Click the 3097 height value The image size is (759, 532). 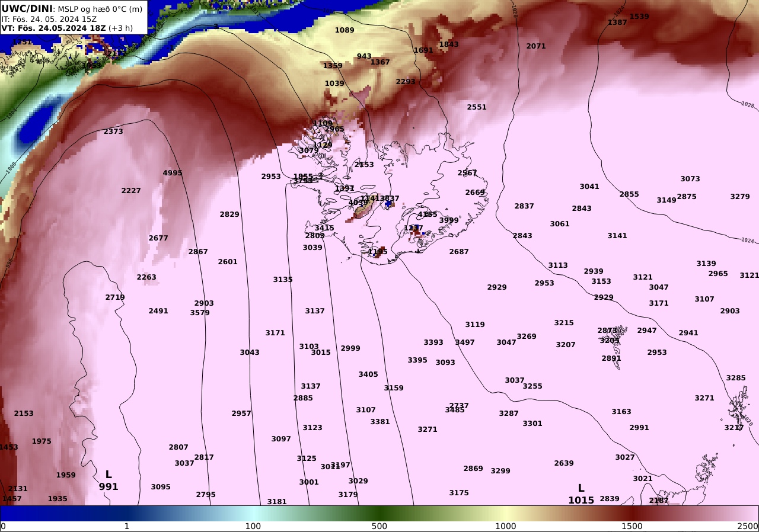[x=281, y=439]
